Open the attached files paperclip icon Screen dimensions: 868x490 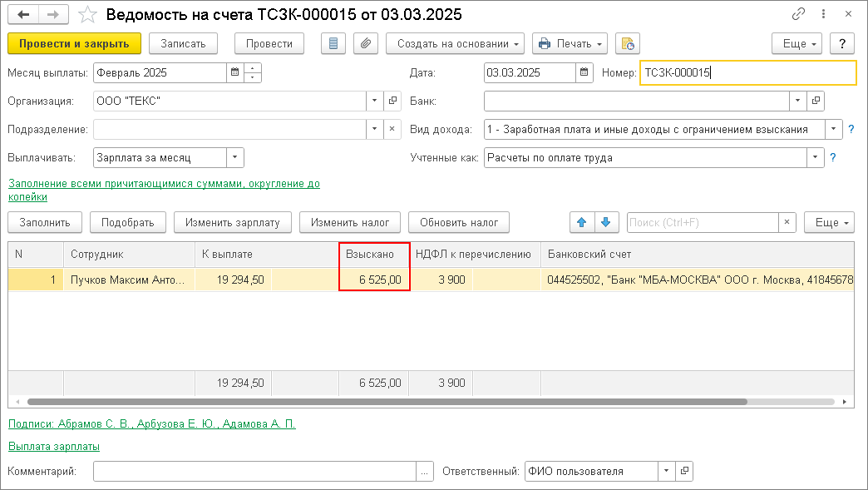click(366, 43)
